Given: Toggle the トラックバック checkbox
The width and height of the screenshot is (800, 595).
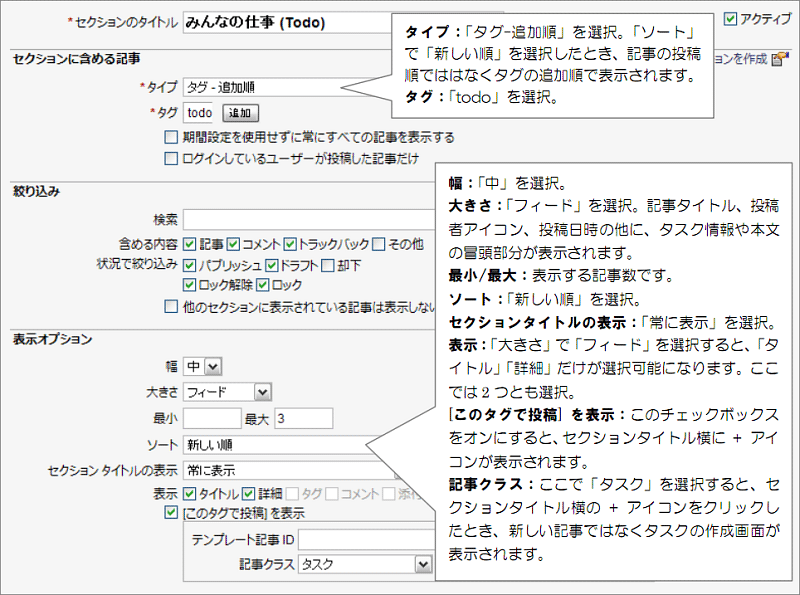Looking at the screenshot, I should pyautogui.click(x=290, y=243).
